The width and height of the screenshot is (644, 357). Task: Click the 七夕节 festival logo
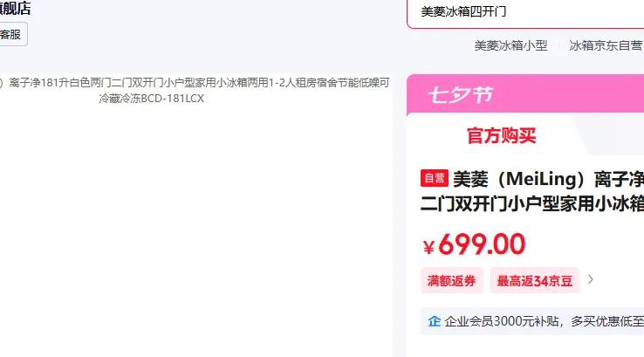pyautogui.click(x=460, y=95)
